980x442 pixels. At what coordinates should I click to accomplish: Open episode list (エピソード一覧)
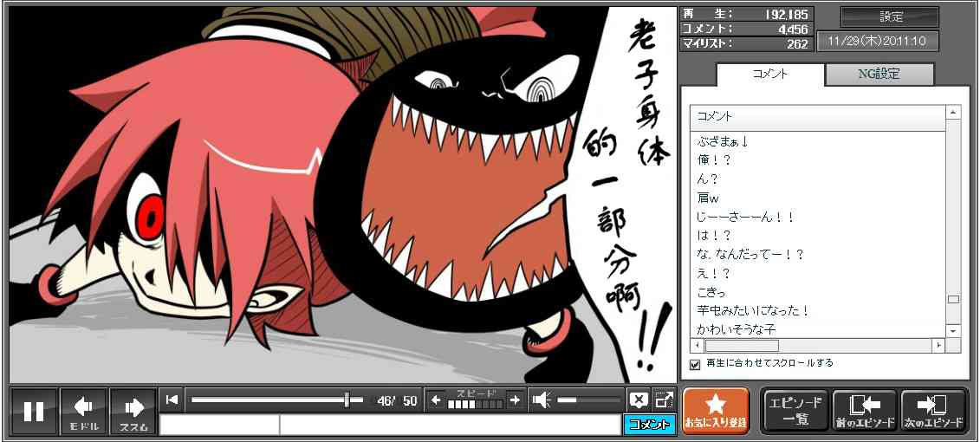pos(795,411)
